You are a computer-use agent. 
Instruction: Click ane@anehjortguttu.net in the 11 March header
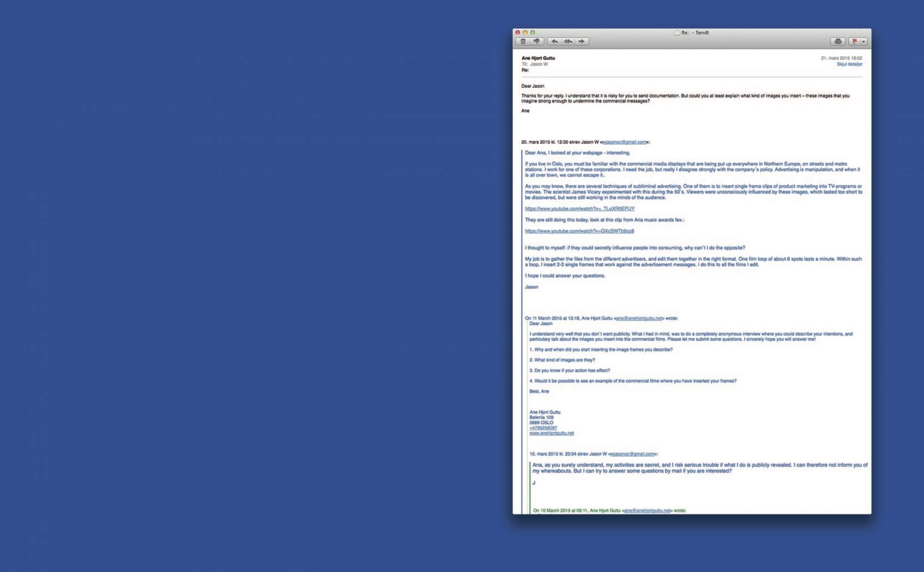[639, 318]
